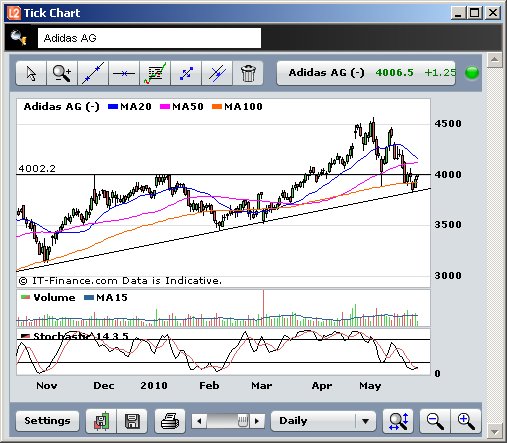Maximize the Tick Chart window
The height and width of the screenshot is (443, 507).
point(475,13)
